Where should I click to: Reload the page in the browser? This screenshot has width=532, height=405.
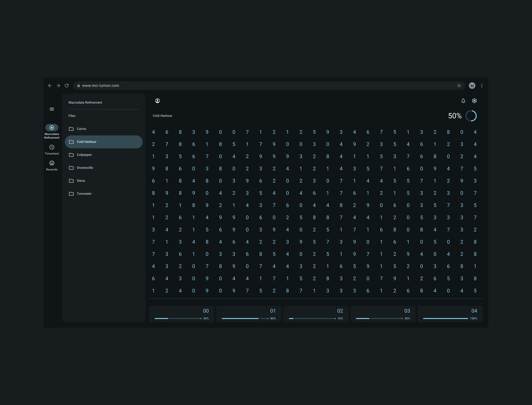(67, 86)
